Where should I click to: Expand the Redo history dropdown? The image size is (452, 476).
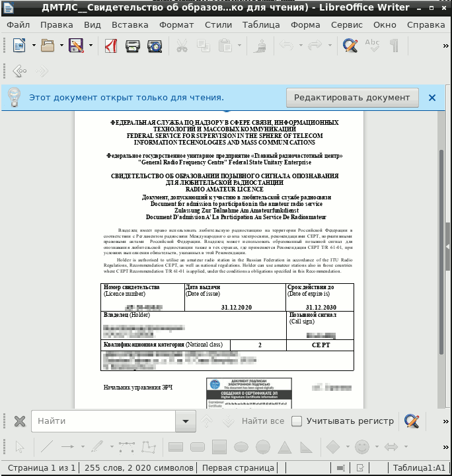330,46
